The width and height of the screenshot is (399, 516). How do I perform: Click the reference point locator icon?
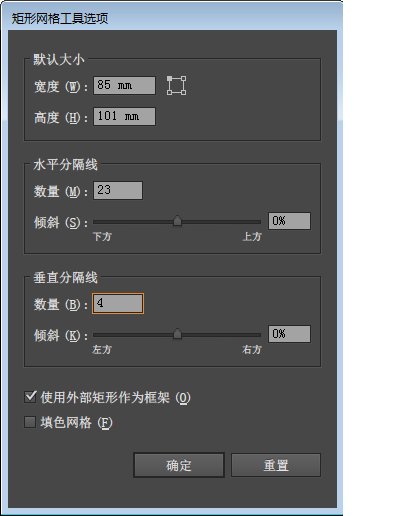(x=176, y=85)
